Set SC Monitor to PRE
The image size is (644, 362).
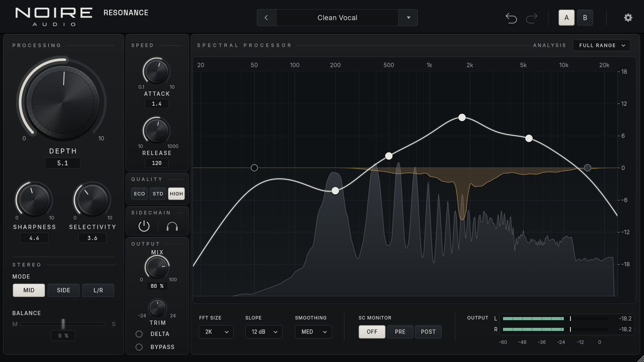coord(400,332)
